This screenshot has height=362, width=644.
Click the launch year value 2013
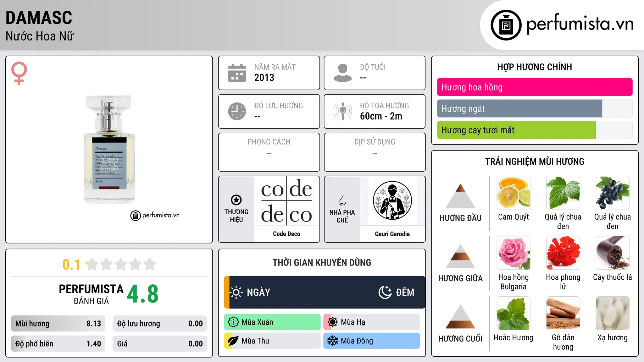click(264, 78)
